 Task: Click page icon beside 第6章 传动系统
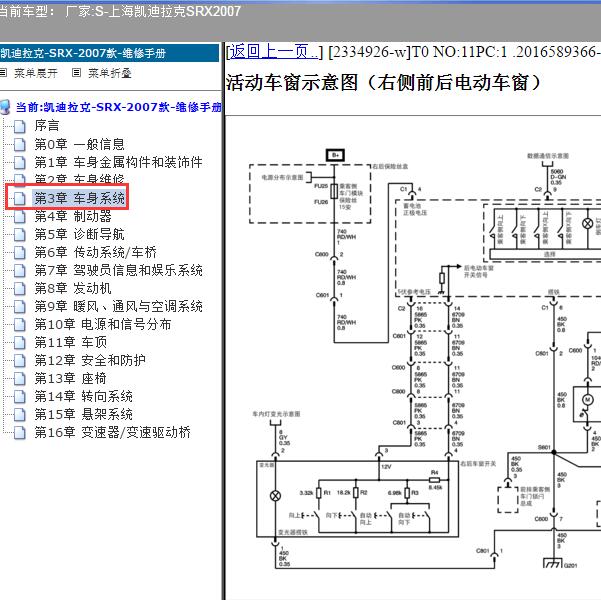pos(20,252)
